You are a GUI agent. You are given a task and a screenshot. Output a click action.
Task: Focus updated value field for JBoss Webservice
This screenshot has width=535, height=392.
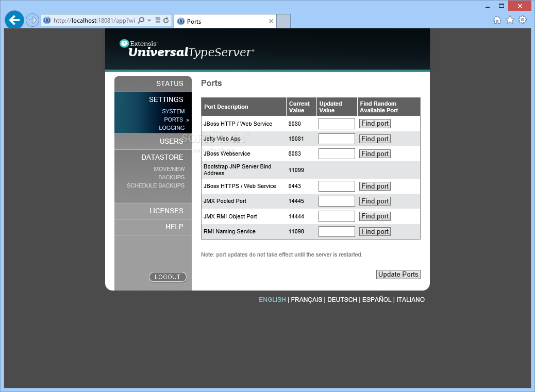[x=337, y=154]
